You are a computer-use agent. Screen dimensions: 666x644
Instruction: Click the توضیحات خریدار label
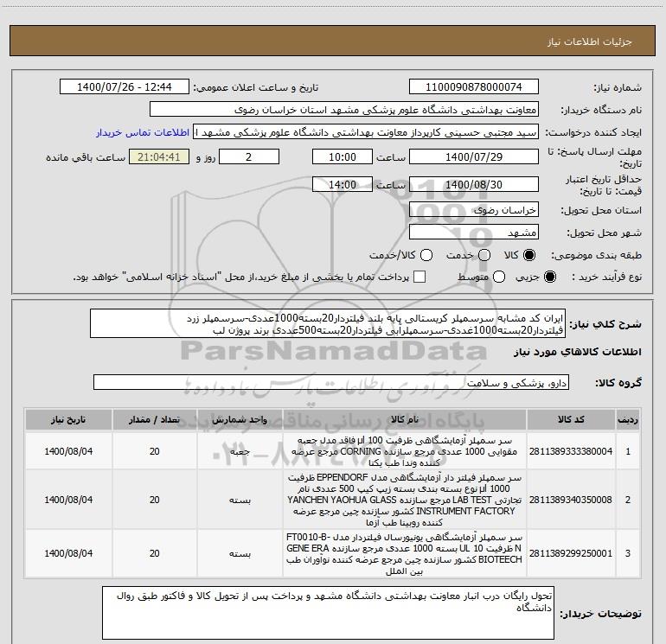tap(600, 614)
